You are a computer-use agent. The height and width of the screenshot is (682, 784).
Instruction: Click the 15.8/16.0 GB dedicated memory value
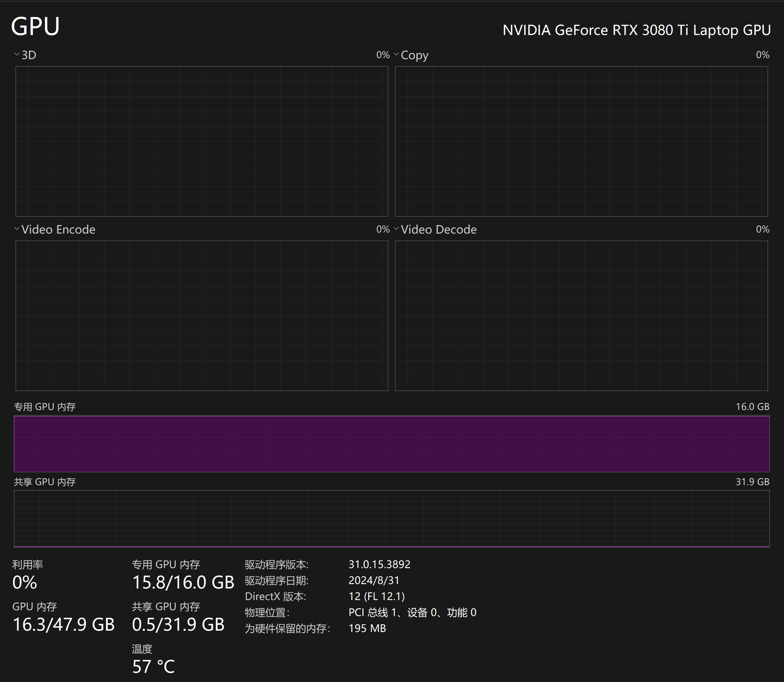183,582
